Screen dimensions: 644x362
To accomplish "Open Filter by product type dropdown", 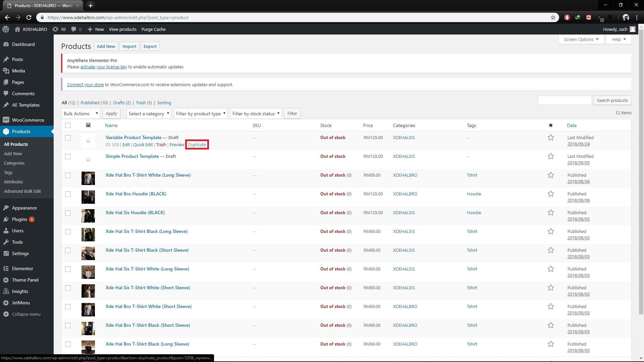I will (201, 114).
